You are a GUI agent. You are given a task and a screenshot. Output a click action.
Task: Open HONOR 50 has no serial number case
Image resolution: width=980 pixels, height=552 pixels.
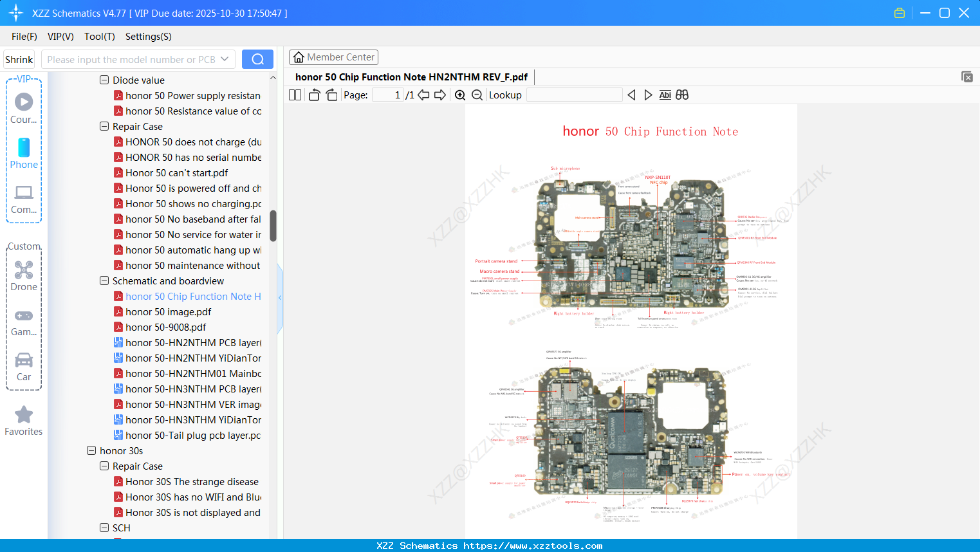click(187, 158)
